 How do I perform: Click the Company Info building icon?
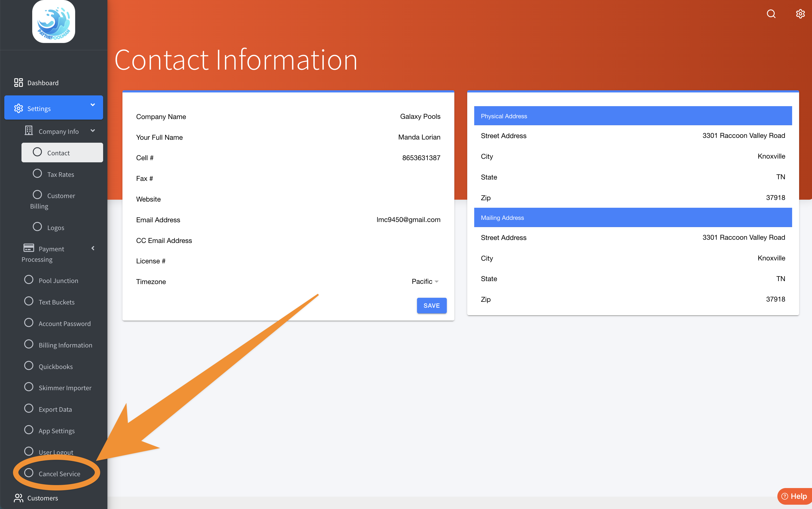[x=28, y=131]
